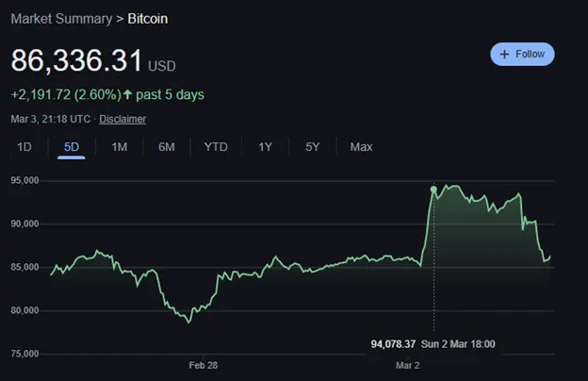Screen dimensions: 588x381
Task: Show the 1Y chart view
Action: (265, 147)
